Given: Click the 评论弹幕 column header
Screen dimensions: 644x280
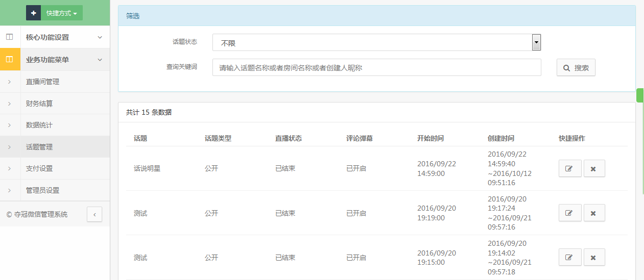Looking at the screenshot, I should 360,138.
